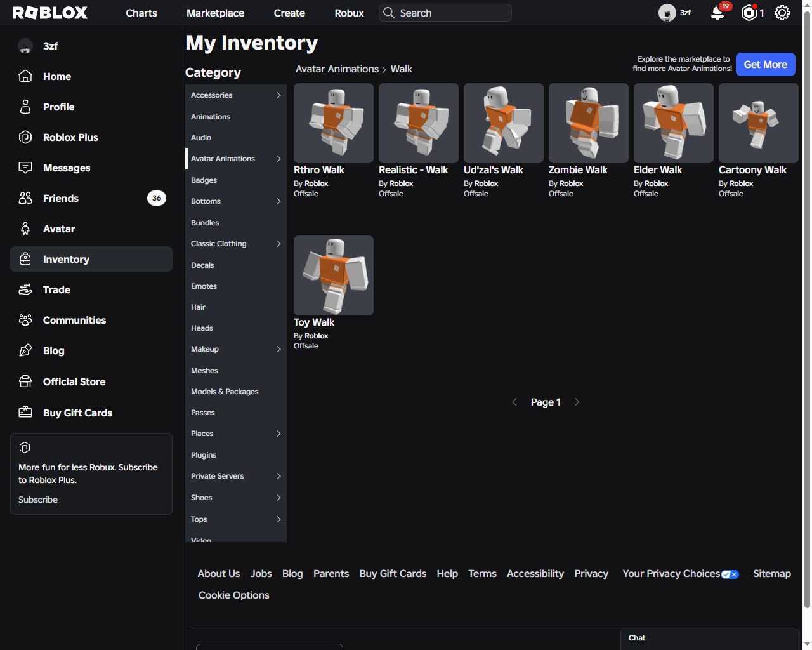The height and width of the screenshot is (650, 812).
Task: Open the Robux tab in the header
Action: (350, 13)
